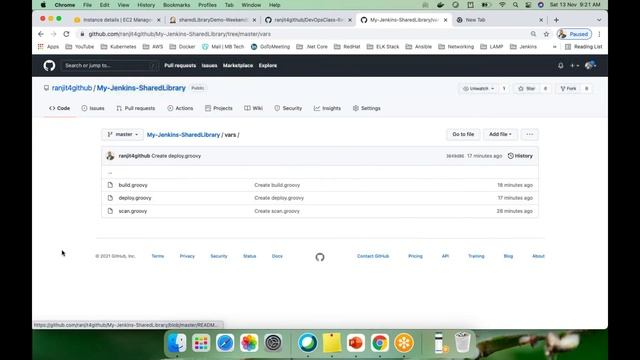Open the three-dots more options button
The width and height of the screenshot is (640, 360).
tap(529, 134)
